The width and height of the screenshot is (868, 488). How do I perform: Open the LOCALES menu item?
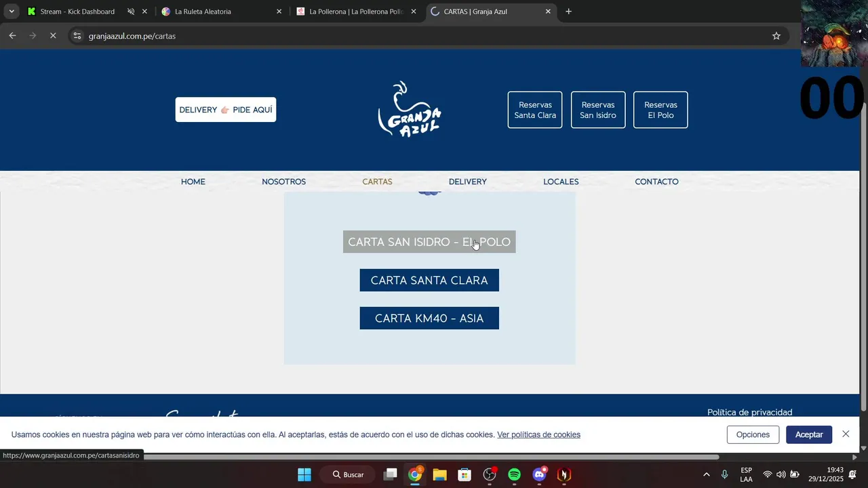pyautogui.click(x=561, y=182)
